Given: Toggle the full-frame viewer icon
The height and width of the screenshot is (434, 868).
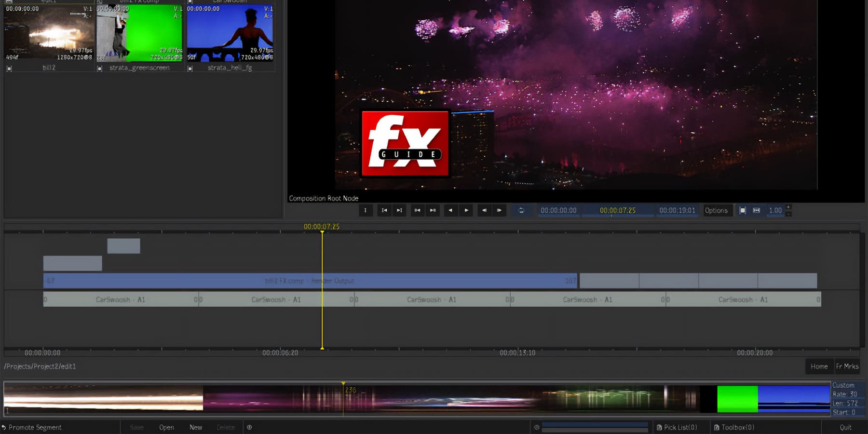Looking at the screenshot, I should [743, 210].
